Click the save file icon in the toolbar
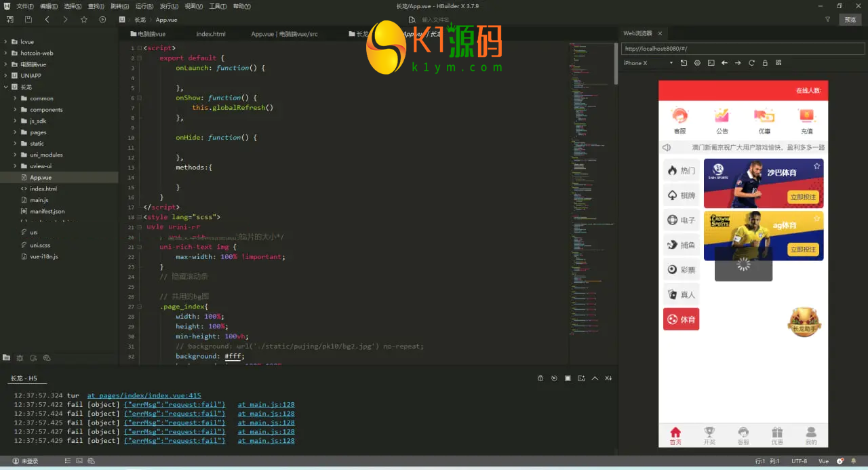This screenshot has height=470, width=868. click(x=28, y=20)
